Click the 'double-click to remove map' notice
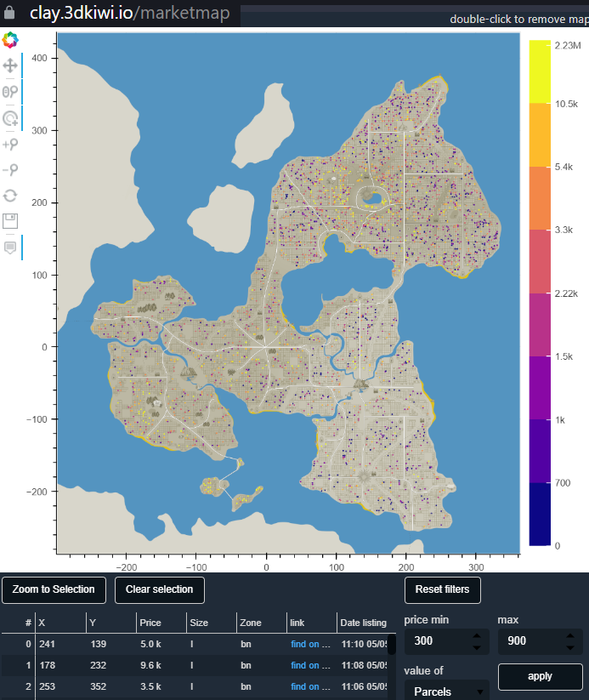Image resolution: width=589 pixels, height=700 pixels. pyautogui.click(x=519, y=20)
